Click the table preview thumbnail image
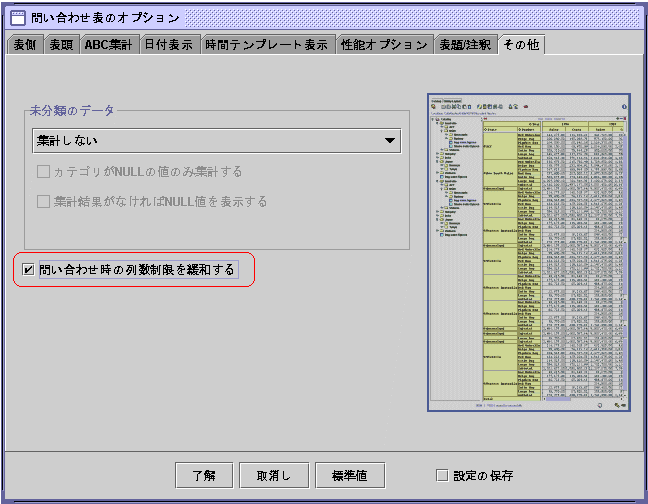This screenshot has width=648, height=504. [x=529, y=254]
